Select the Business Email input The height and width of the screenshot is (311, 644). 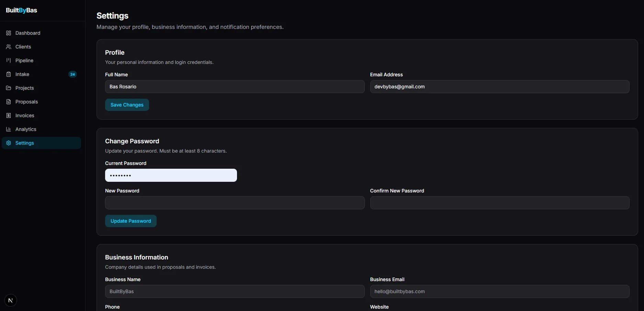499,291
